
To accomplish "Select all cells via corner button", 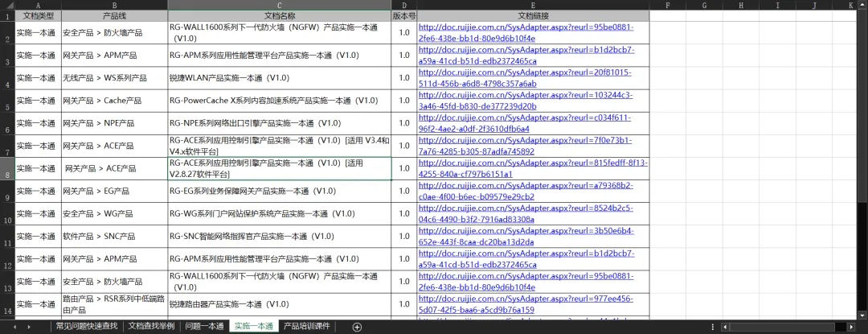I will [7, 5].
